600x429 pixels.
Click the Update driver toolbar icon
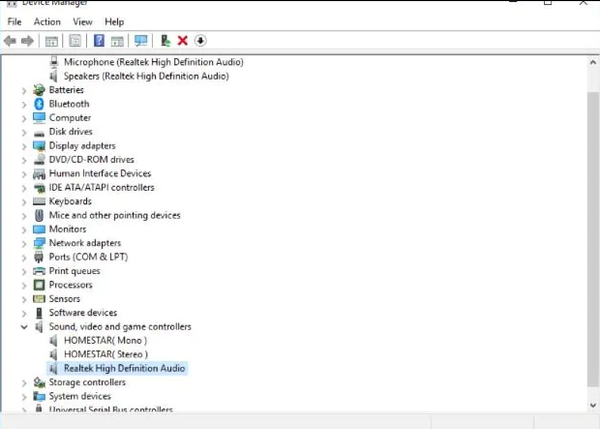click(x=166, y=41)
